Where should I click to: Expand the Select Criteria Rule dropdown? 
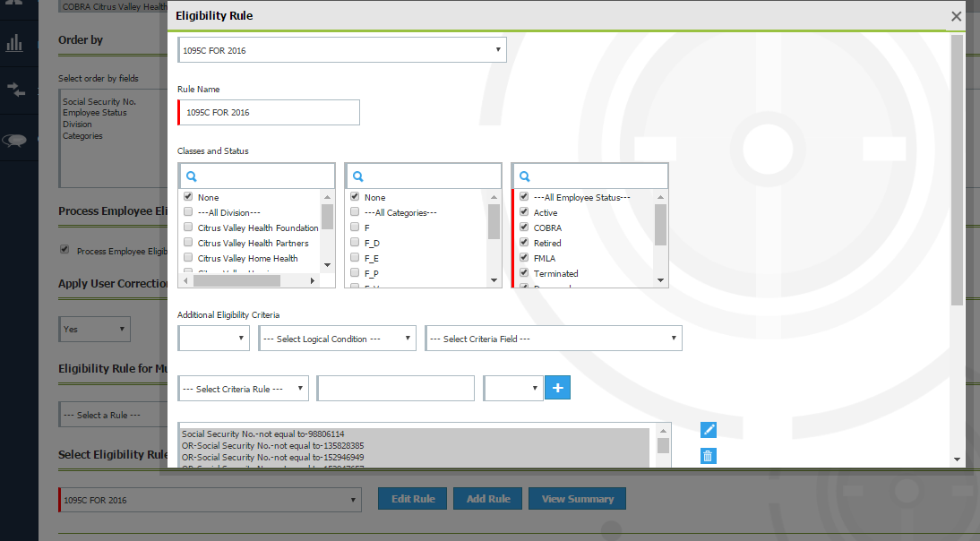coord(243,389)
